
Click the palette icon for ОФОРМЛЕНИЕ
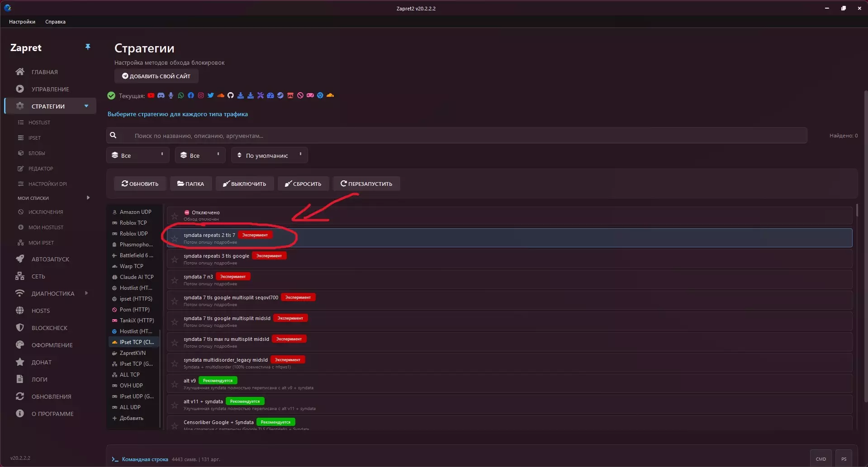click(20, 345)
